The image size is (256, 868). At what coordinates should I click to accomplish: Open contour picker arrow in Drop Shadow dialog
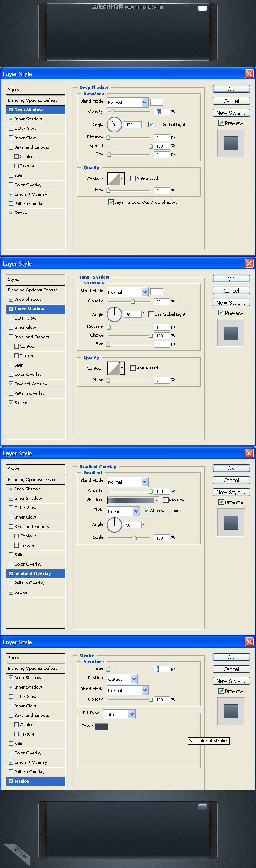coord(122,179)
